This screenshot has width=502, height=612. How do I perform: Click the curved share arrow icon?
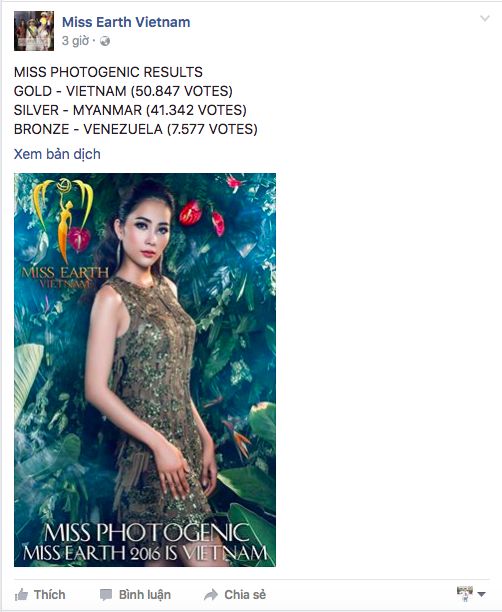pyautogui.click(x=211, y=594)
